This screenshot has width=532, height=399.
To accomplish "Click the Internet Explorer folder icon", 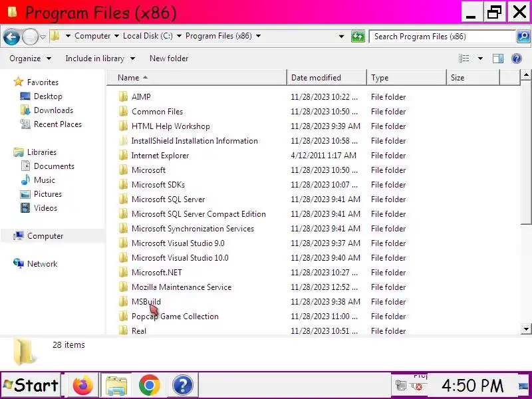I will (123, 155).
